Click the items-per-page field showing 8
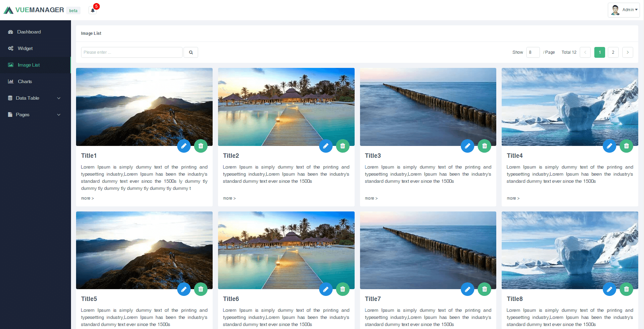Screen dimensions: 644x329 click(533, 52)
